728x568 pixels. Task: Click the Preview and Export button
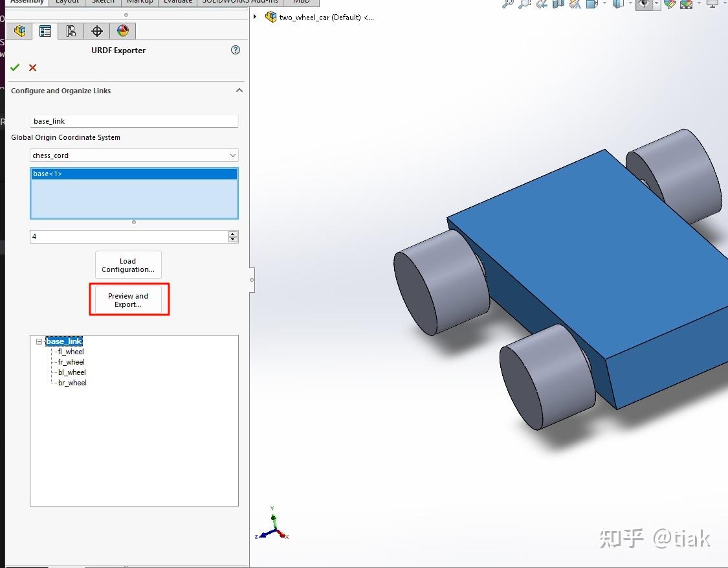(129, 300)
